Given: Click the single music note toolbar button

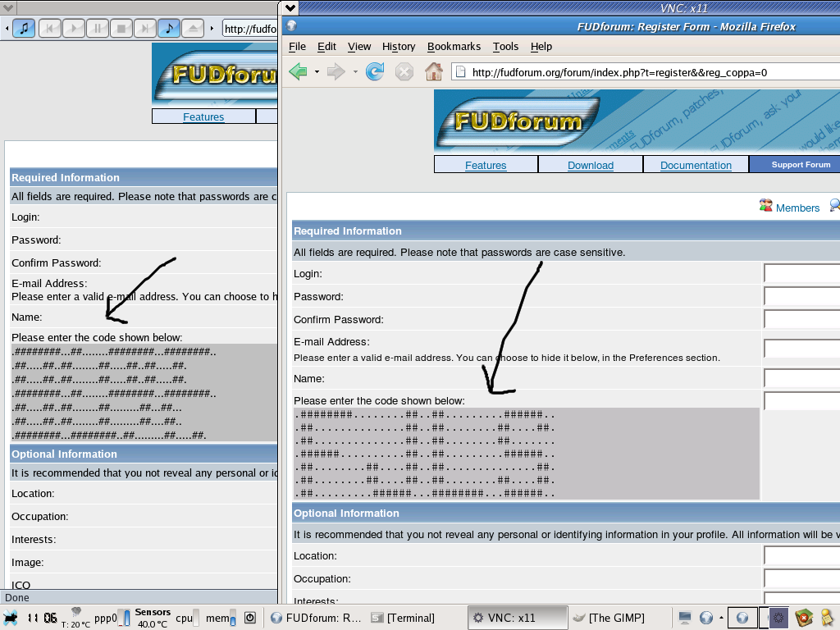Looking at the screenshot, I should tap(169, 28).
